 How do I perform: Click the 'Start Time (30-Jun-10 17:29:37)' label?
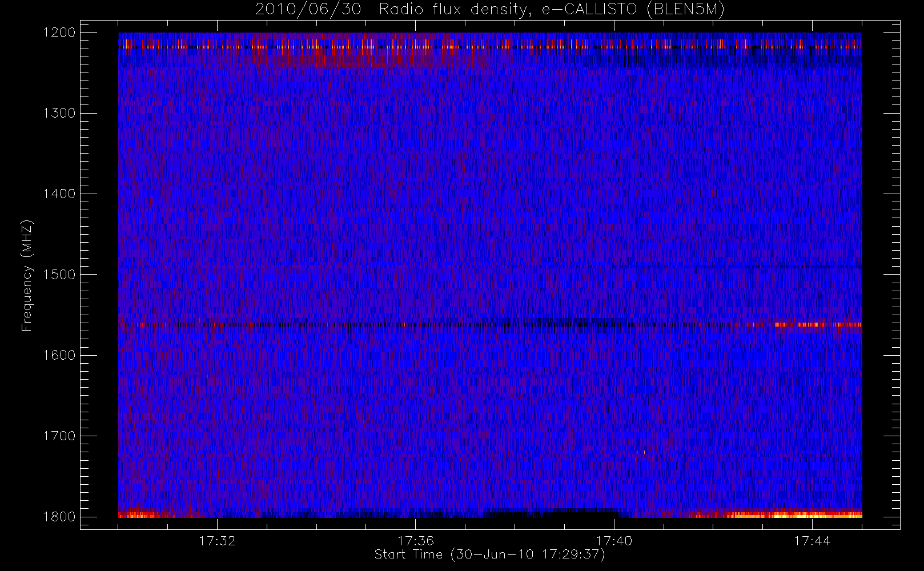[x=489, y=554]
